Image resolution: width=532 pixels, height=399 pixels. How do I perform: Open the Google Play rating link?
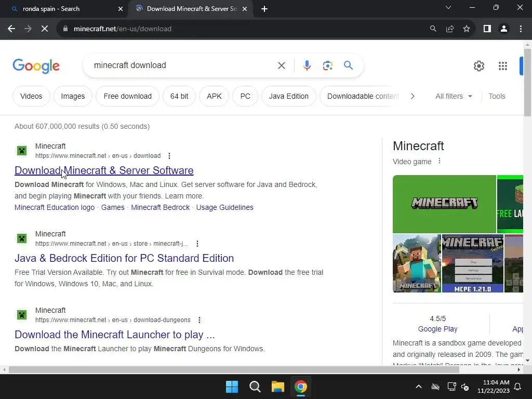437,329
